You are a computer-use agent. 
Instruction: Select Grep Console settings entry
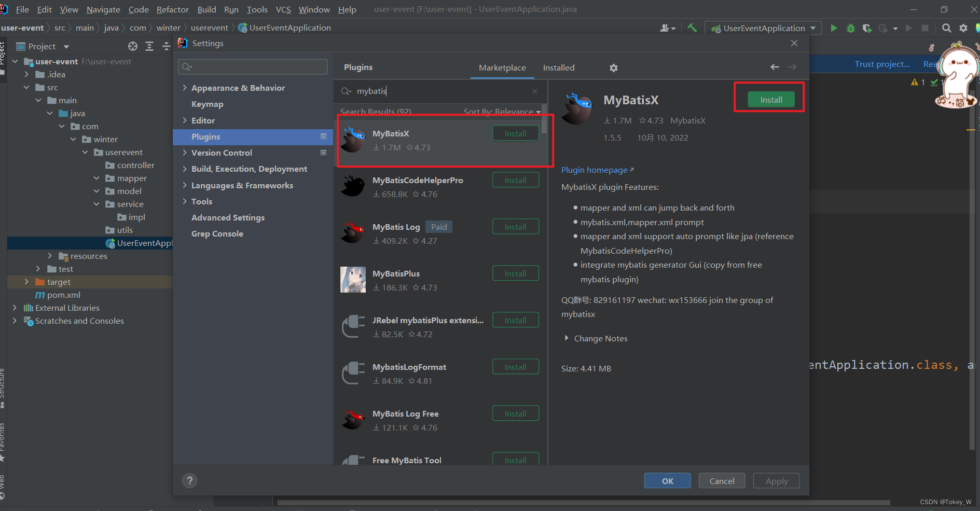(x=217, y=234)
